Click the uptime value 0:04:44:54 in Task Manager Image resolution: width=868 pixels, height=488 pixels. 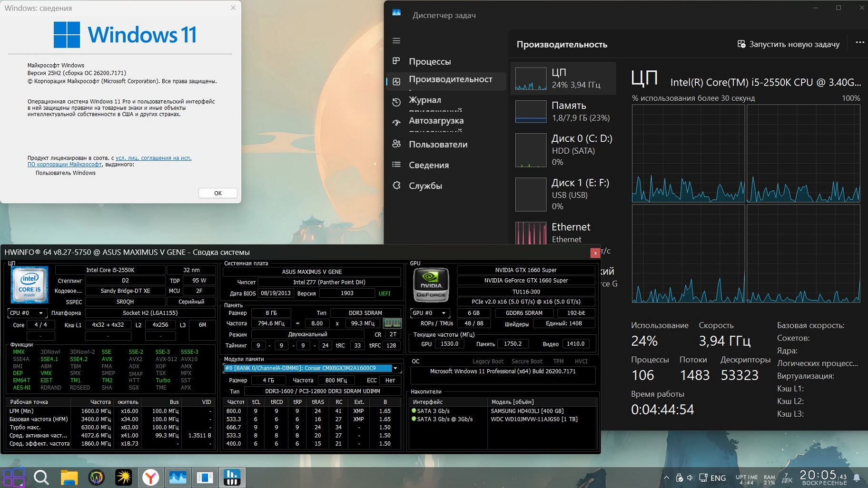click(662, 410)
